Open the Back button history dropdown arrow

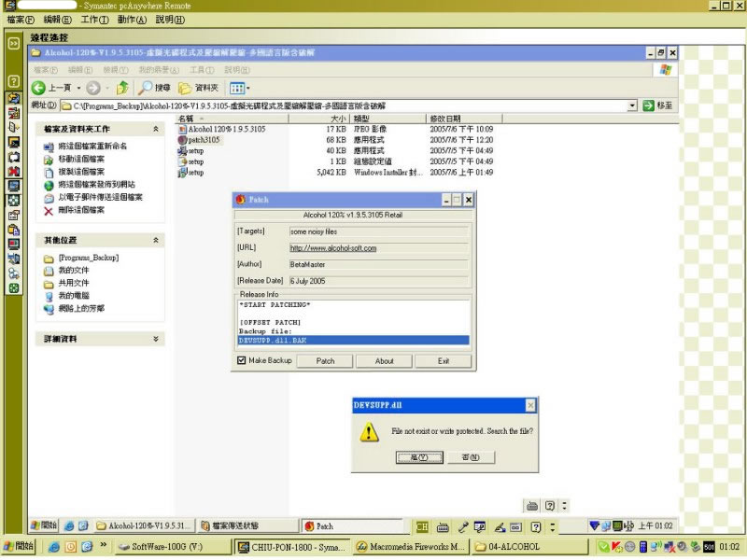[78, 88]
